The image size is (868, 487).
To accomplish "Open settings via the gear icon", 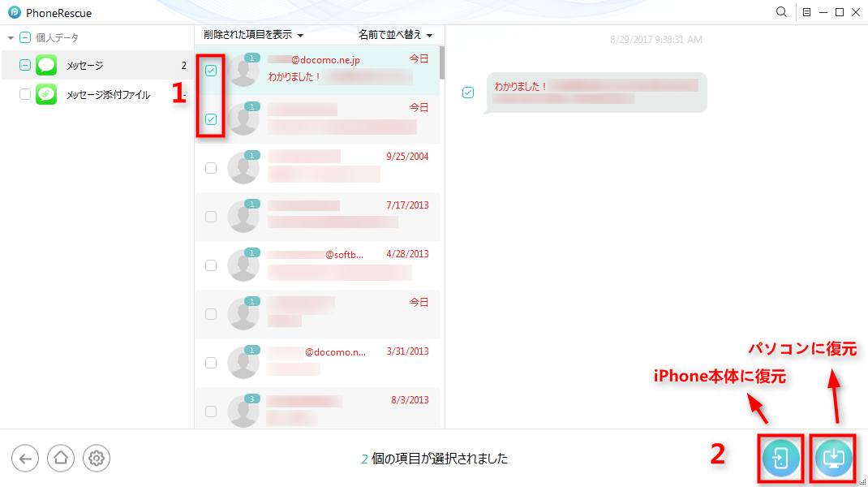I will coord(97,459).
